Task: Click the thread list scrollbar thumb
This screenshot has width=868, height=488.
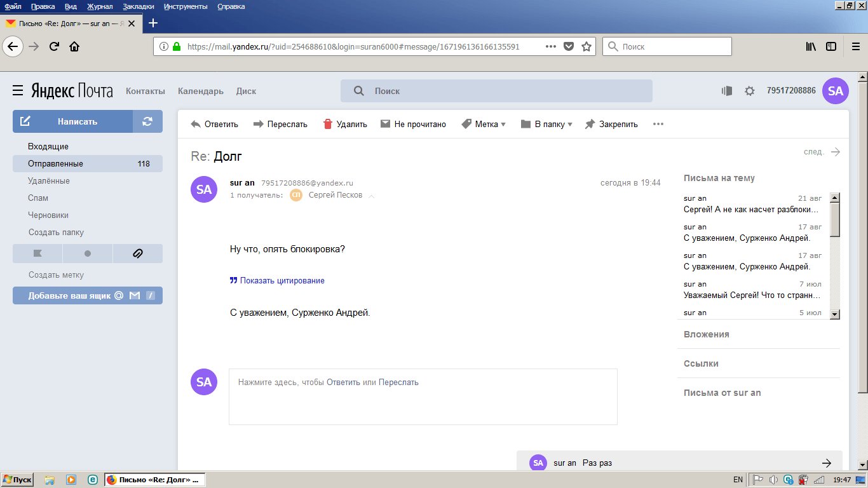Action: coord(835,220)
